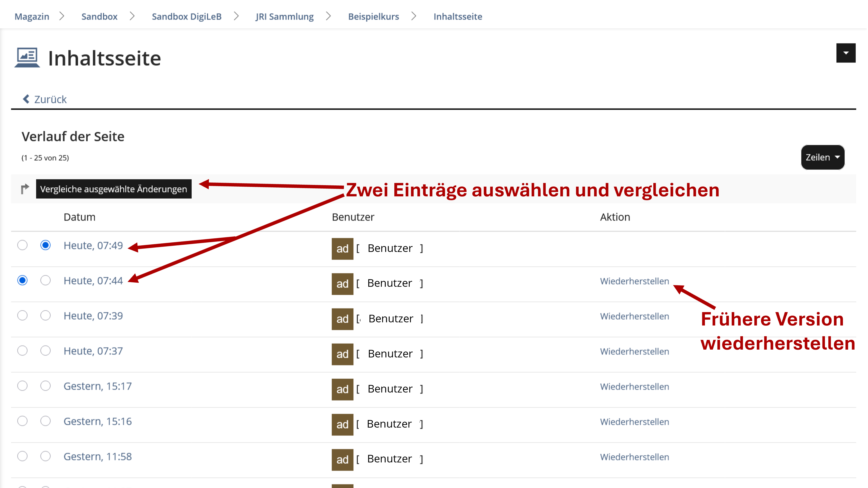Click the 'ad' avatar in the Gestern 11:58 row
Screen dimensions: 868x488
342,459
